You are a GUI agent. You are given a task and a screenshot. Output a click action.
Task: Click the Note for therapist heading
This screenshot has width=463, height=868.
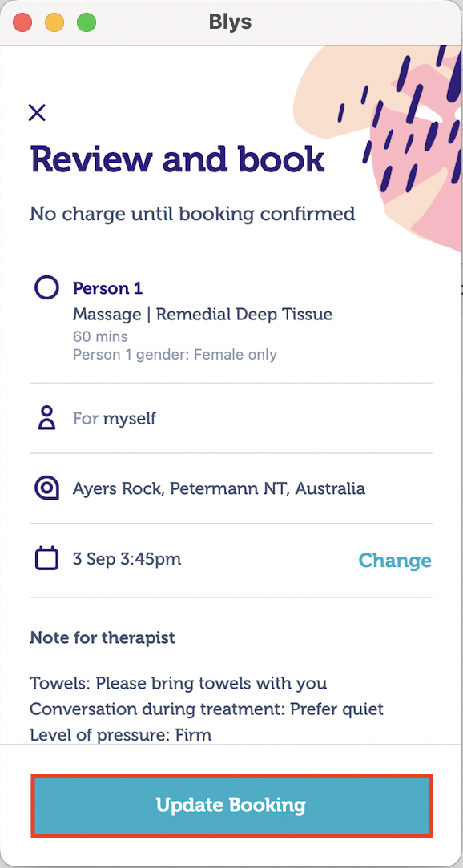pyautogui.click(x=102, y=637)
